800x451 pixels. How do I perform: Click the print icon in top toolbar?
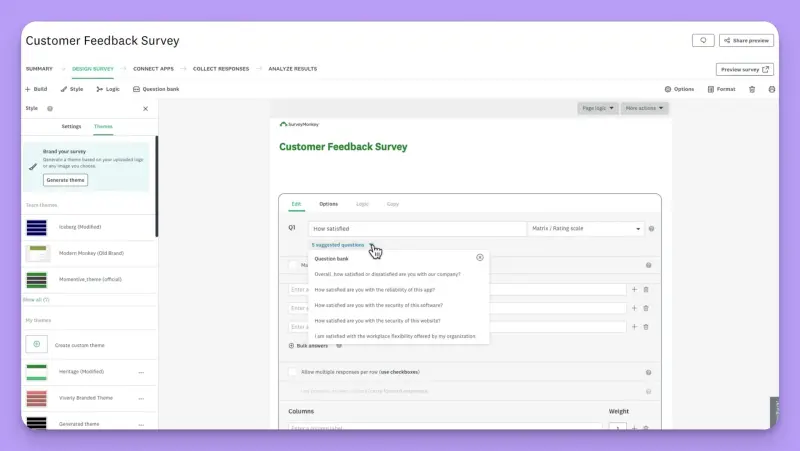[x=771, y=89]
